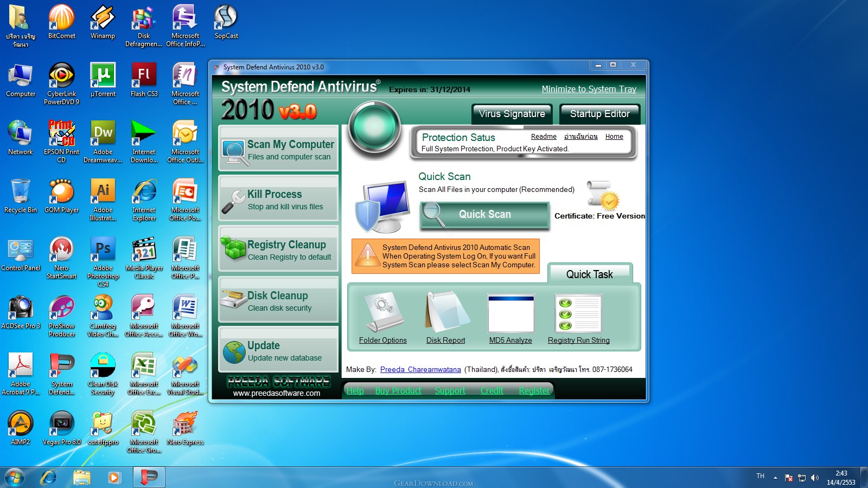Screen dimensions: 868x488
Task: Open Windows Explorer from taskbar
Action: 81,478
